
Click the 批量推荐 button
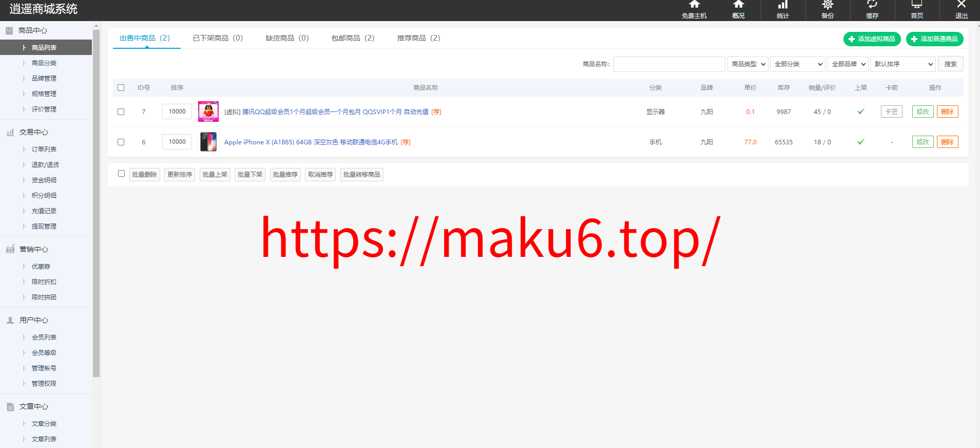click(x=285, y=175)
